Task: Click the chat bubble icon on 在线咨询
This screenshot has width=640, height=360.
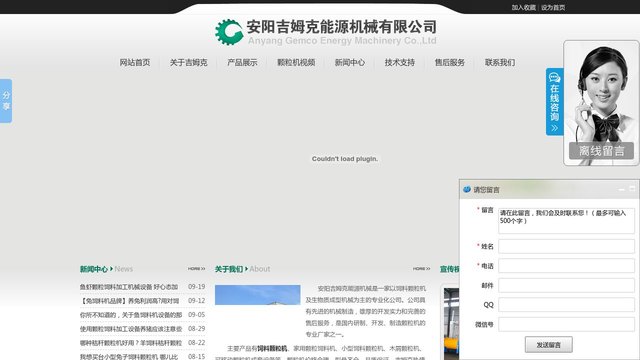Action: [554, 77]
